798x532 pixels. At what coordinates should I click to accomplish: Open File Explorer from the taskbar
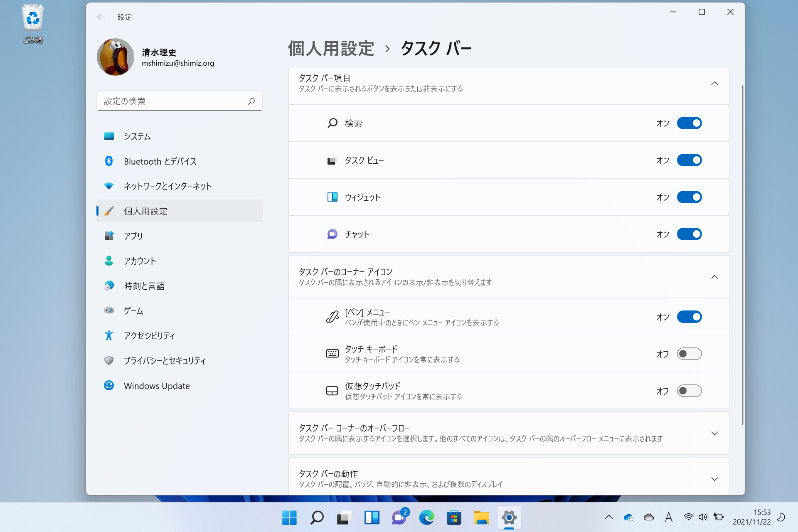pyautogui.click(x=482, y=517)
